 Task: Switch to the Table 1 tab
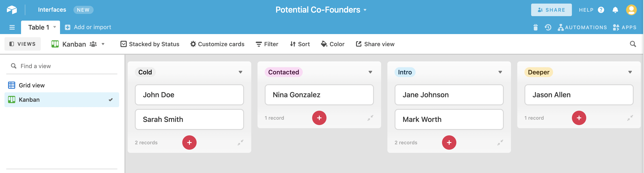coord(41,27)
